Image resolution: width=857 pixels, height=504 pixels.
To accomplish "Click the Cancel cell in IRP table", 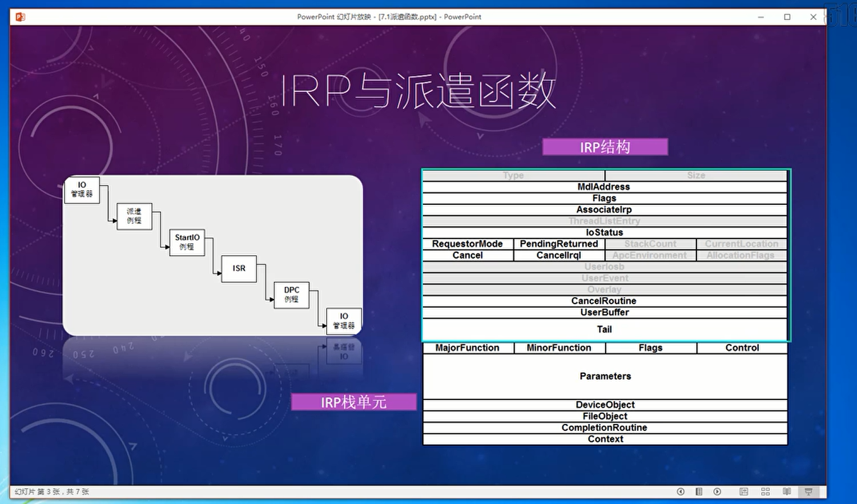I will [468, 255].
